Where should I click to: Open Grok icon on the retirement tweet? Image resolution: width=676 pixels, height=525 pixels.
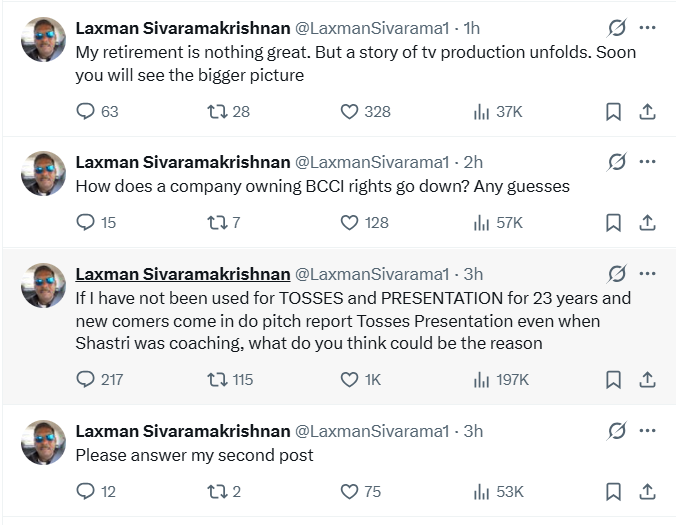(617, 27)
